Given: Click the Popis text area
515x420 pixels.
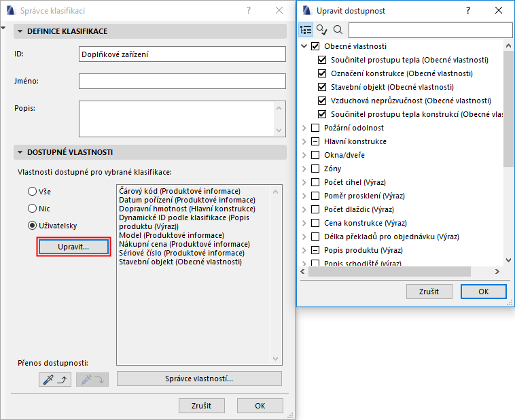Looking at the screenshot, I should 182,119.
